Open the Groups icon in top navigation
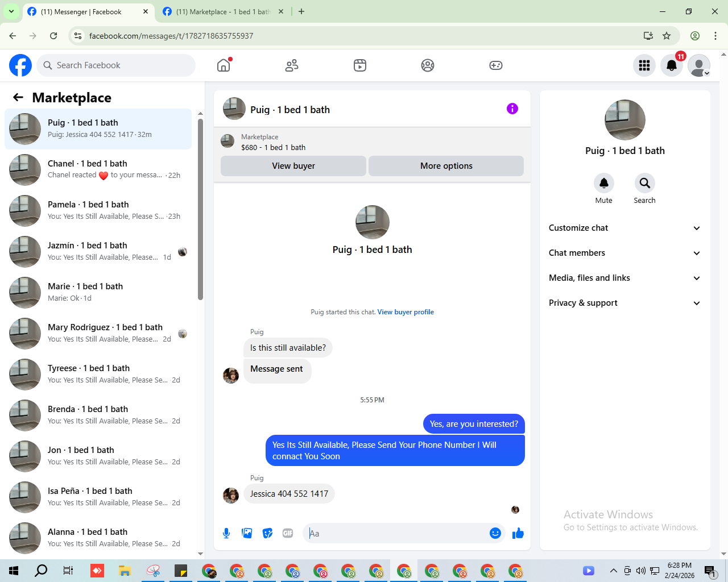Image resolution: width=728 pixels, height=582 pixels. click(x=428, y=65)
